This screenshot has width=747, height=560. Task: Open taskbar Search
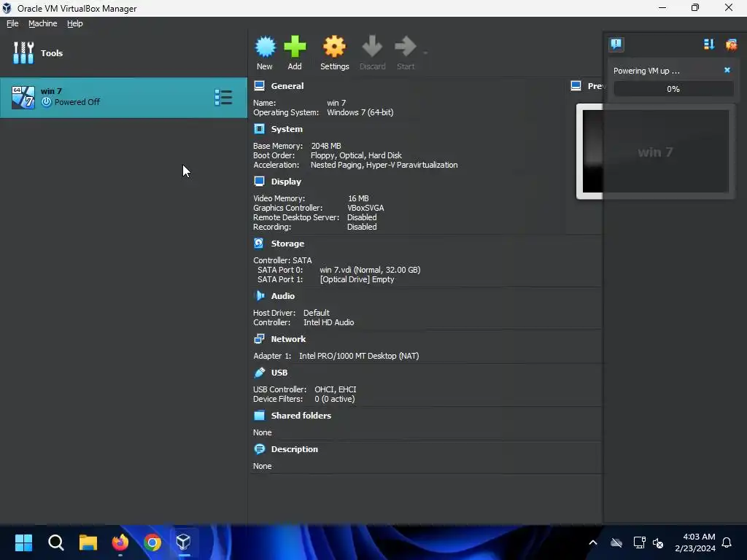(x=55, y=542)
